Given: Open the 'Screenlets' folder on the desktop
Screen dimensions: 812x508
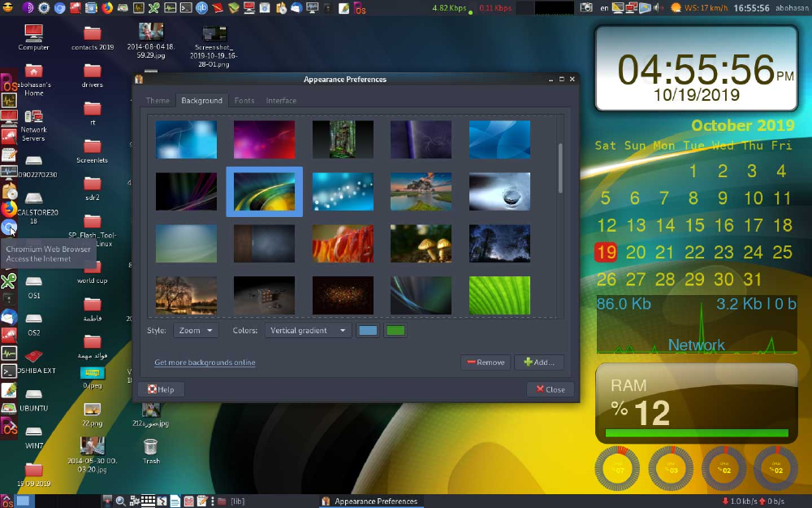Looking at the screenshot, I should click(93, 151).
